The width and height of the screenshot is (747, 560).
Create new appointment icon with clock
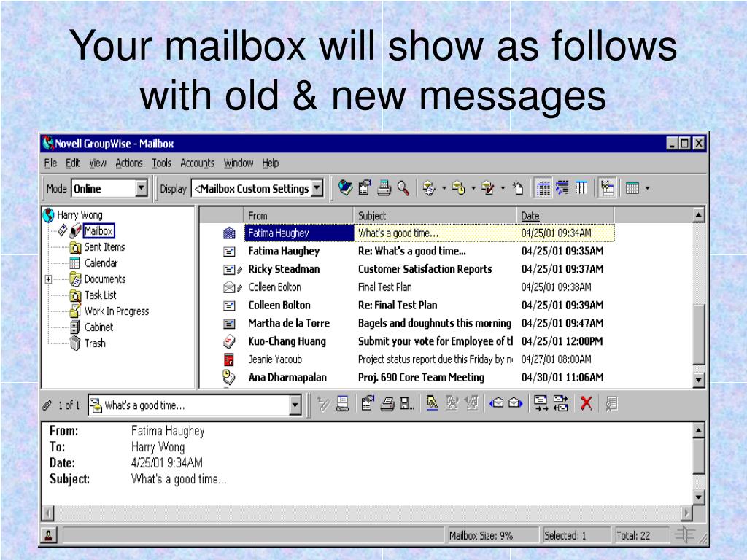[458, 188]
